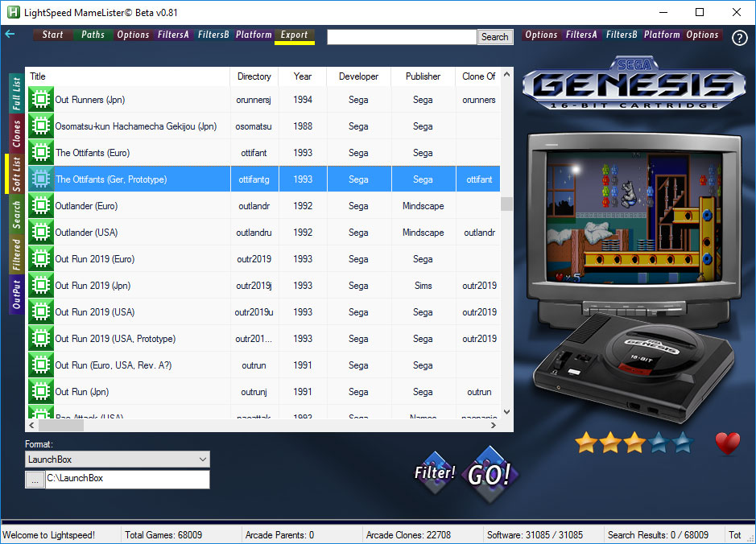Click the chip icon for Out Runners (Jpn)
Viewport: 756px width, 544px height.
(x=41, y=99)
